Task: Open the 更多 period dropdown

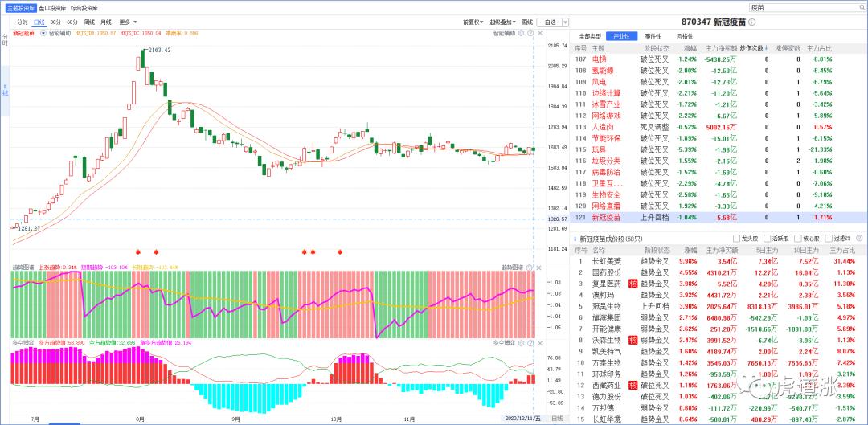Action: coord(128,22)
